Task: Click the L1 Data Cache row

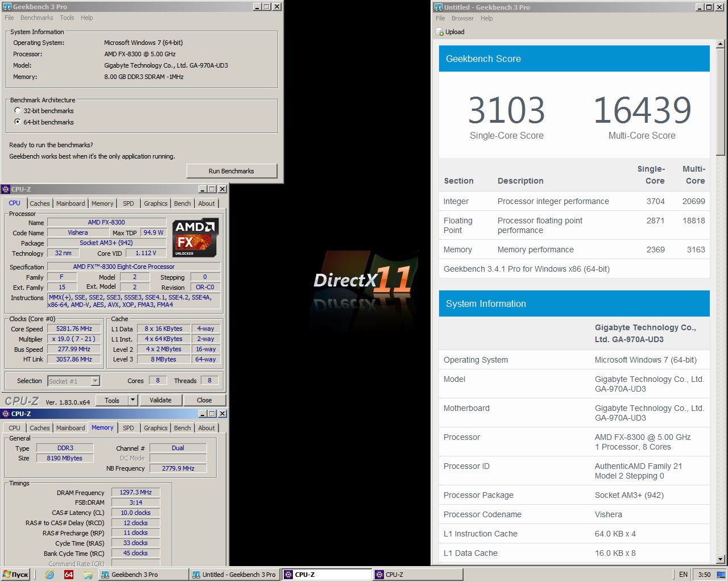Action: [x=574, y=553]
